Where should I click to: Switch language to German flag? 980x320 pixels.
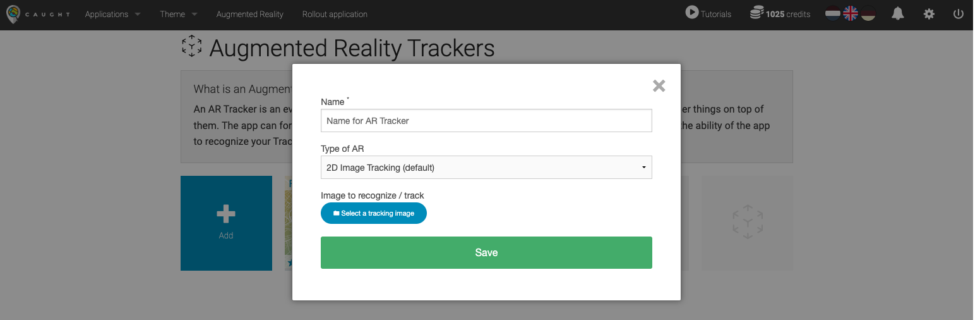coord(868,13)
